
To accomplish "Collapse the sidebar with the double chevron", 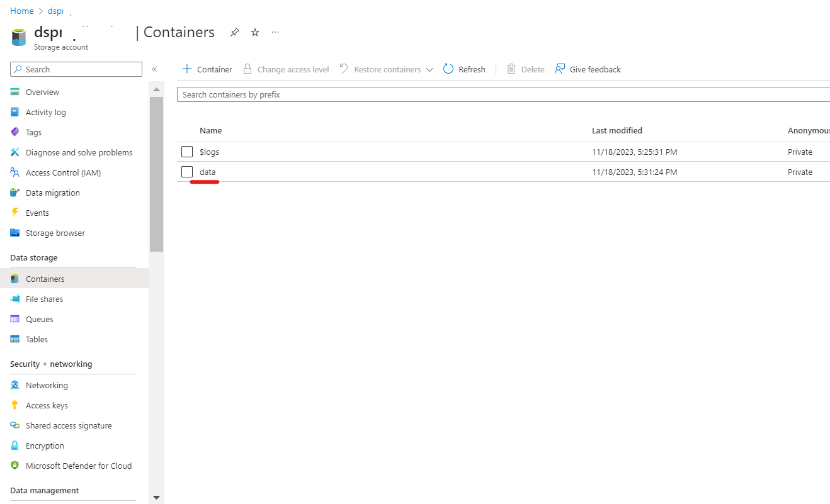I will click(154, 69).
